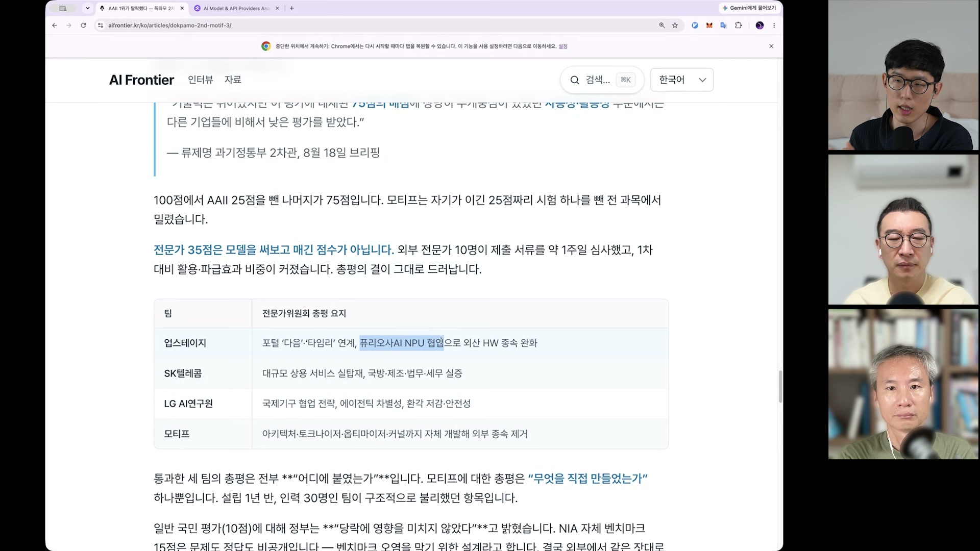The image size is (980, 551).
Task: Select the bottom webcam video of gray-haired man
Action: pos(903,384)
